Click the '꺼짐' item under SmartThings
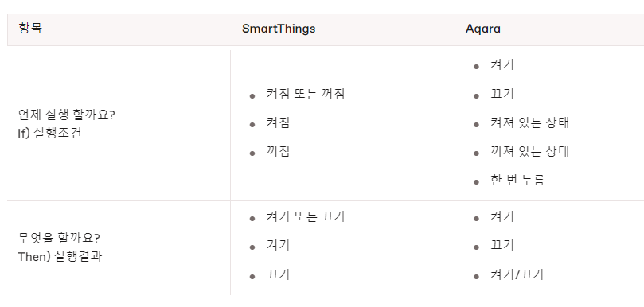The image size is (644, 307). pos(278,151)
